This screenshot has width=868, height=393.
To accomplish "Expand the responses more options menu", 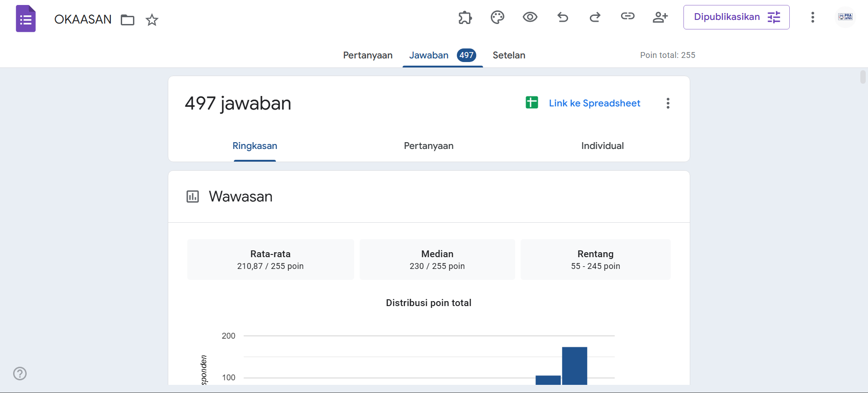I will tap(668, 103).
